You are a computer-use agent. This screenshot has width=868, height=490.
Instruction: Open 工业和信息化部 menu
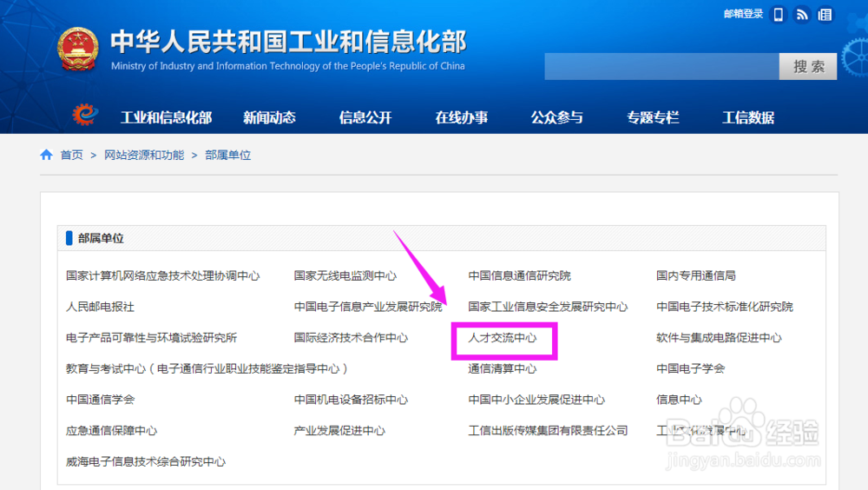point(166,117)
